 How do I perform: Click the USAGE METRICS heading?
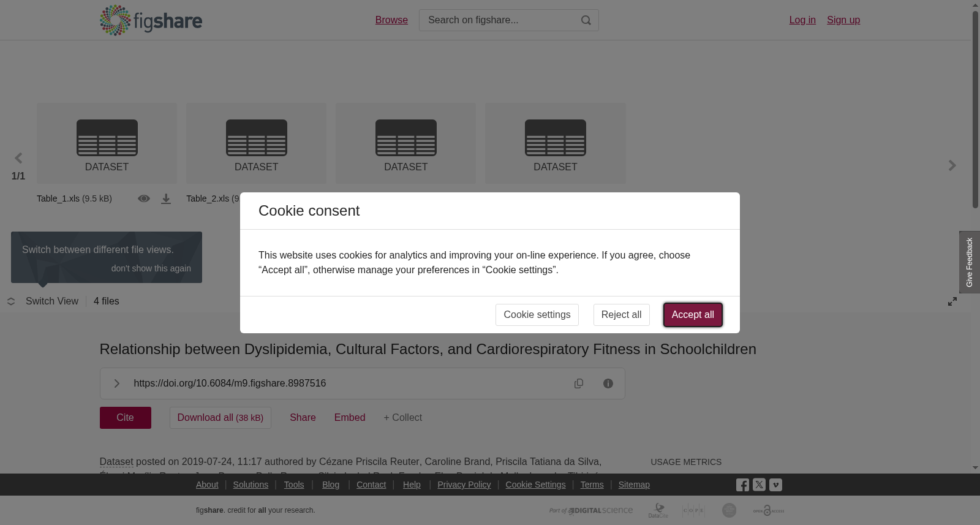(686, 462)
